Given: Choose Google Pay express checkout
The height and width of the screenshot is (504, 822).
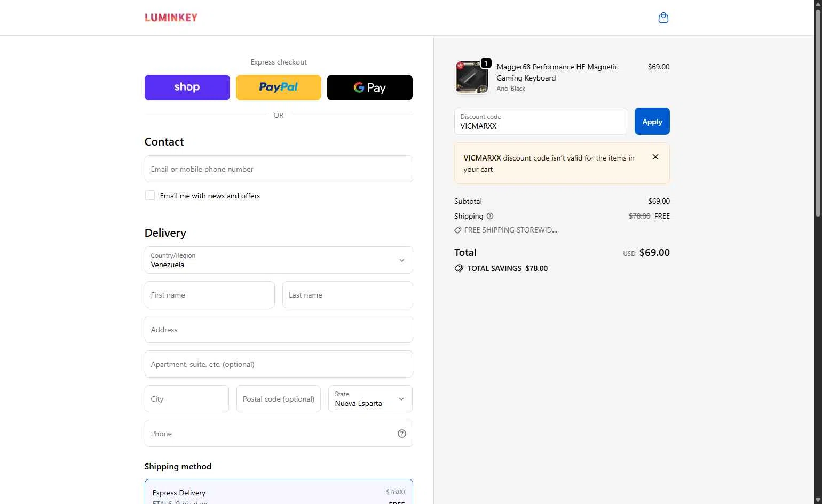Looking at the screenshot, I should coord(370,87).
